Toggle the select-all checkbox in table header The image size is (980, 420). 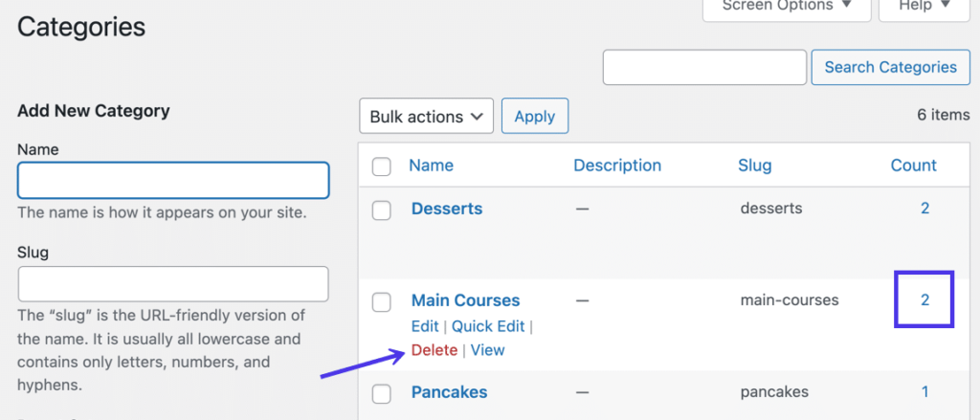coord(382,166)
